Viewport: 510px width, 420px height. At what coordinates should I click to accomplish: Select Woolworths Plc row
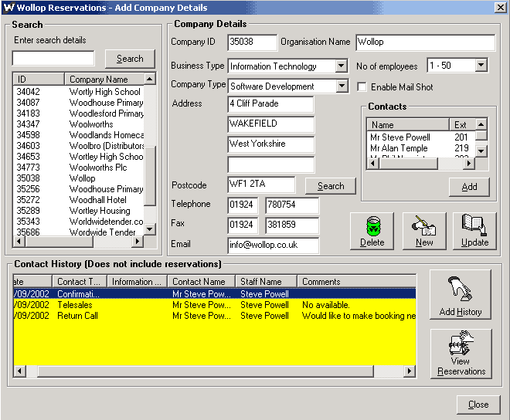(x=78, y=168)
